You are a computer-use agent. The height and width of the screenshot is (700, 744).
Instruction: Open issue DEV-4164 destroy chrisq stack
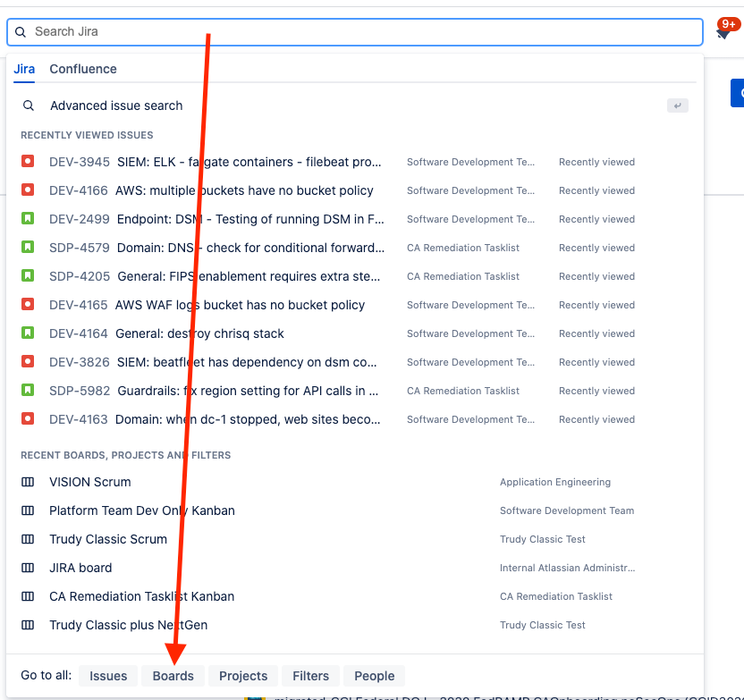pos(354,333)
